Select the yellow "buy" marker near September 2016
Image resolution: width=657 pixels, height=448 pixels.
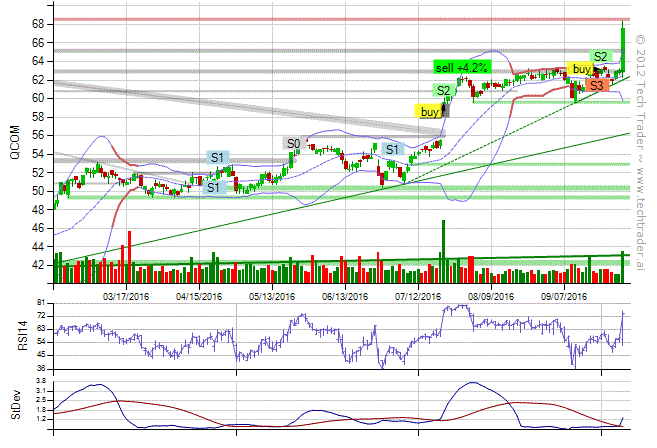580,68
